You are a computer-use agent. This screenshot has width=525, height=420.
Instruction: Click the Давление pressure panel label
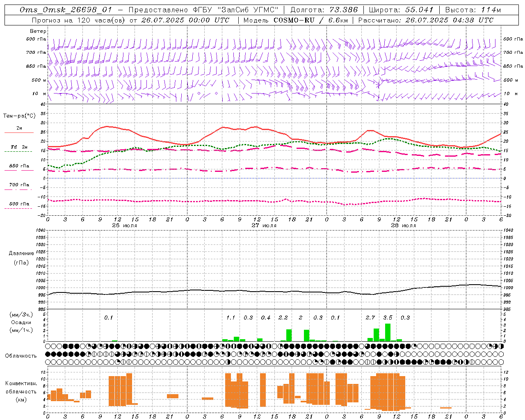(21, 253)
